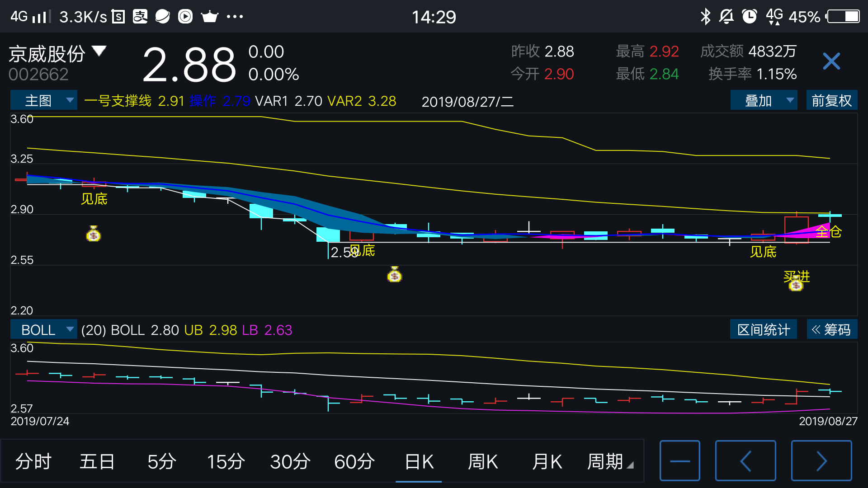
Task: Tap the (20) BOLL 2.80 parameter text
Action: (x=130, y=330)
